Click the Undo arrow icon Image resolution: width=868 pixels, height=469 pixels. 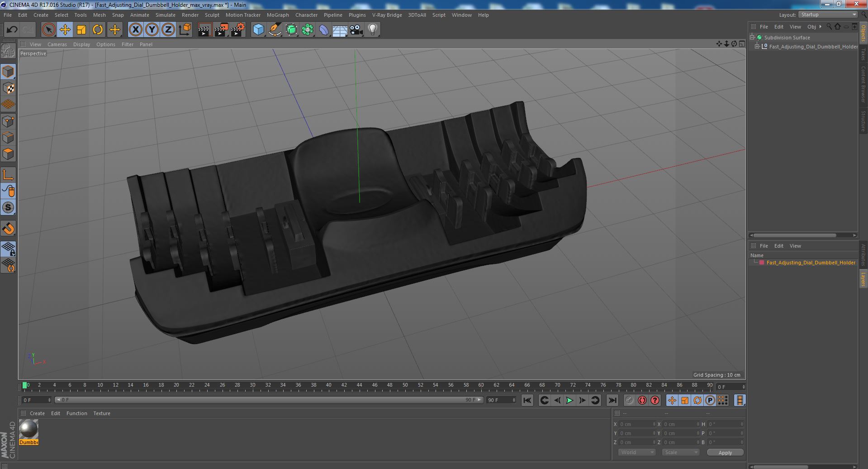12,30
